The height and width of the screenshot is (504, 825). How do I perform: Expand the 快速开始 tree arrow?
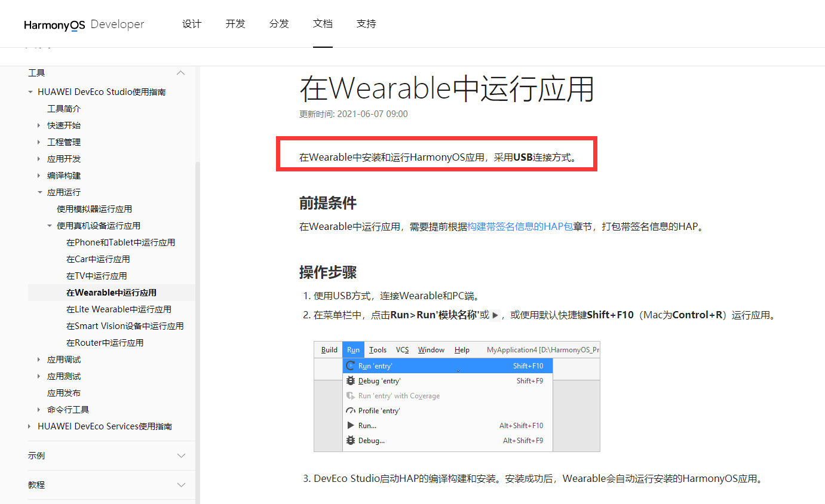[40, 125]
